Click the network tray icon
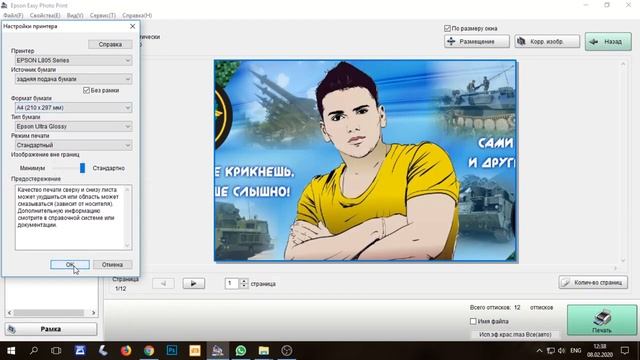Viewport: 640px width, 360px height. pyautogui.click(x=551, y=351)
